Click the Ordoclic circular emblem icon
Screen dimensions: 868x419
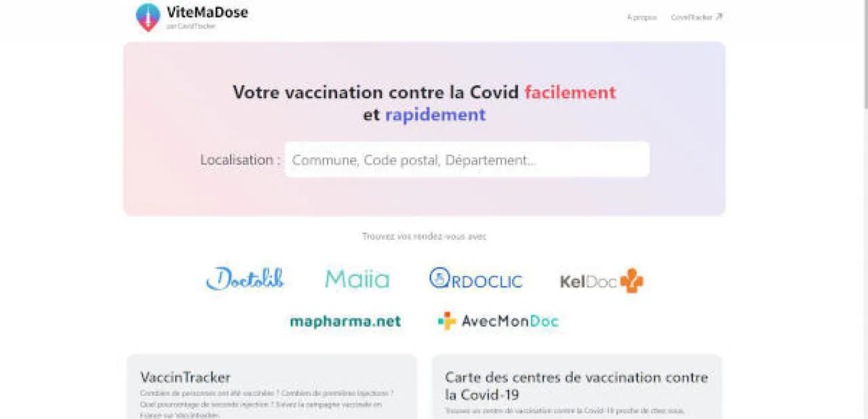point(439,278)
